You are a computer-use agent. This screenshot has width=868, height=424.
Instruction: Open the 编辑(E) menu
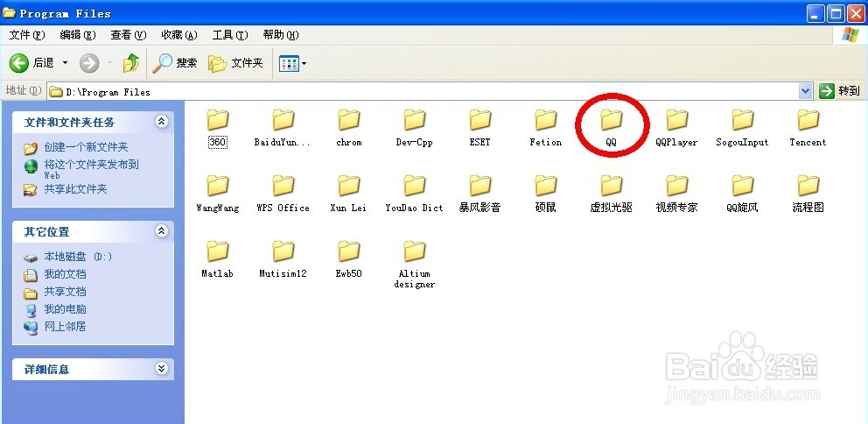[78, 35]
